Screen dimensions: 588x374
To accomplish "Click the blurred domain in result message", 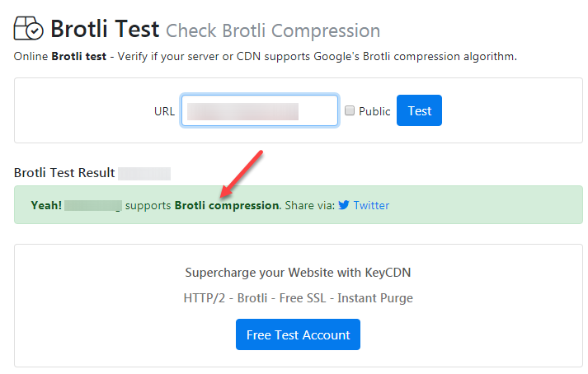I will click(x=93, y=205).
